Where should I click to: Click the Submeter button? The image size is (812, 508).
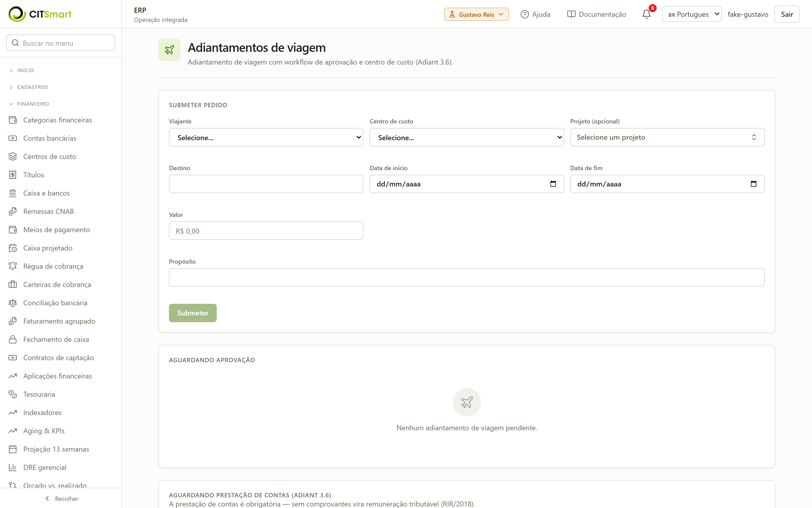tap(193, 313)
